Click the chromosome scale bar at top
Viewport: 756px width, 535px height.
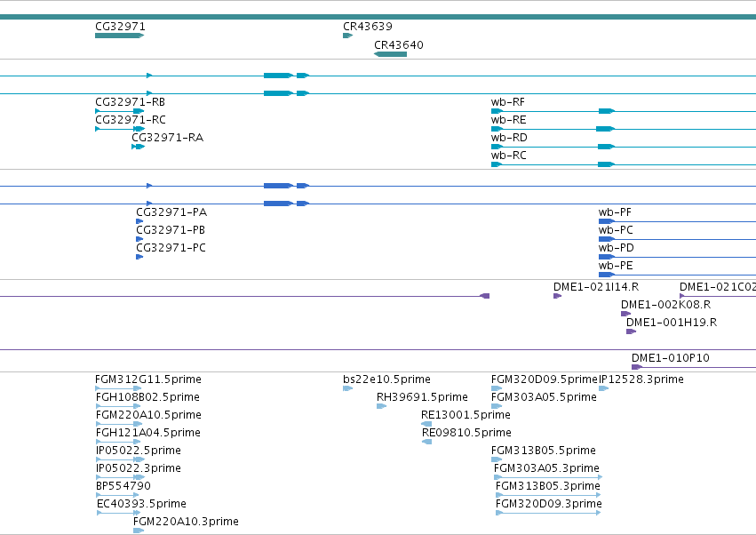click(378, 17)
